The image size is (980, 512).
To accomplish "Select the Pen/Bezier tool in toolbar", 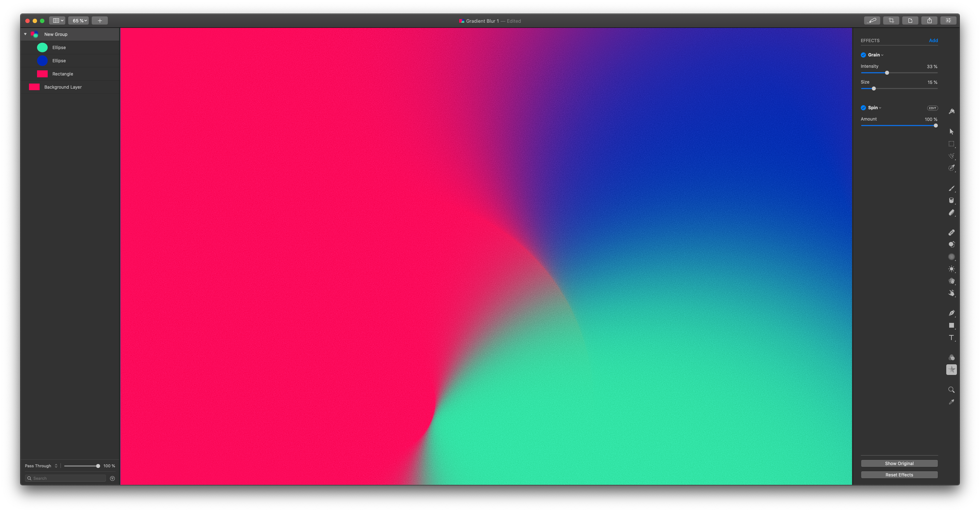I will point(951,314).
